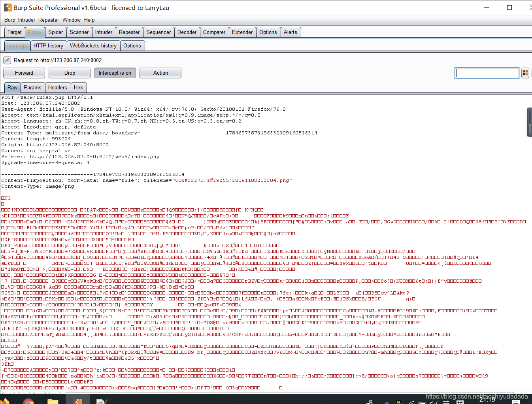
Task: Open the HTTP history sub-tab
Action: coord(48,46)
